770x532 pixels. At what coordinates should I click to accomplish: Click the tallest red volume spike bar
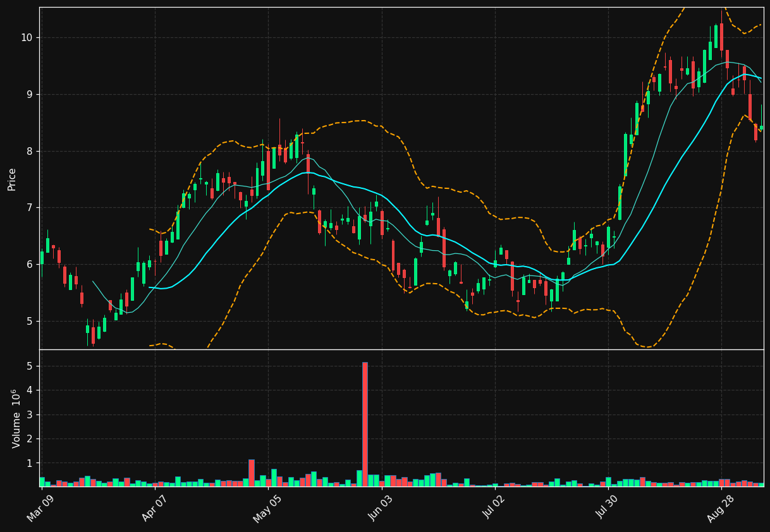(x=365, y=424)
